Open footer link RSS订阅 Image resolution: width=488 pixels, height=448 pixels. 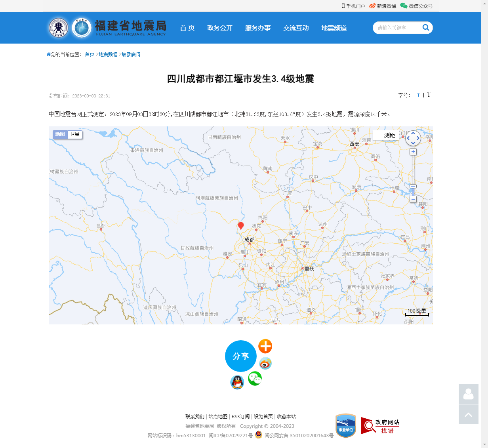coord(241,417)
